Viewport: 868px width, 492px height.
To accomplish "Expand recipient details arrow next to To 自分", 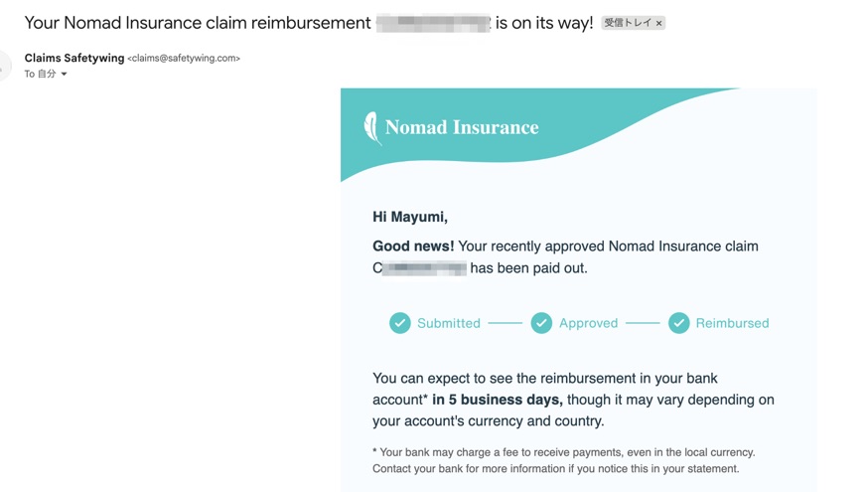I will pyautogui.click(x=64, y=75).
